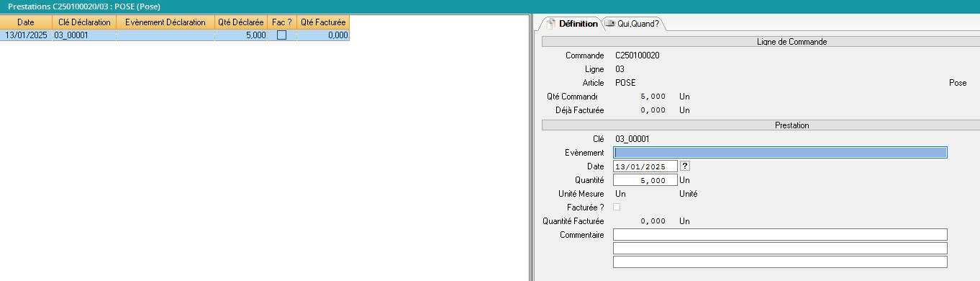This screenshot has width=980, height=281.
Task: Sort by the Date column header
Action: click(x=26, y=22)
